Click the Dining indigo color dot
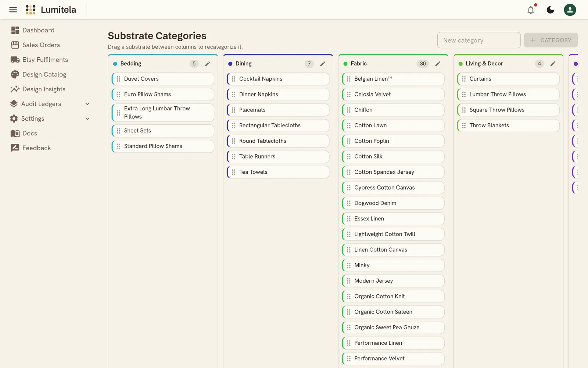Image resolution: width=588 pixels, height=368 pixels. (230, 64)
